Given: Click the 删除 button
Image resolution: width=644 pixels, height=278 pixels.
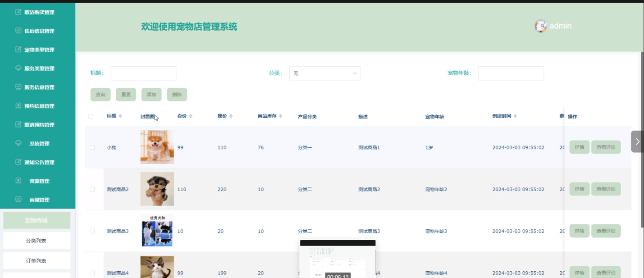Looking at the screenshot, I should click(177, 95).
